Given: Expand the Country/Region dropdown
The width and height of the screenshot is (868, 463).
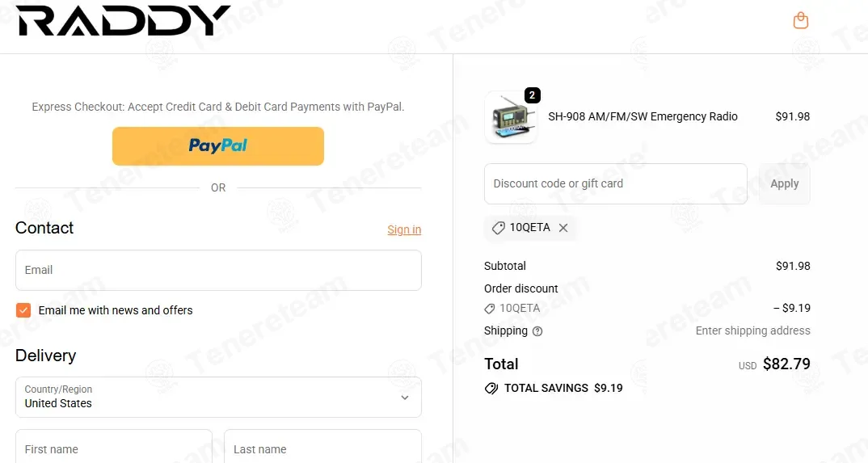Looking at the screenshot, I should [x=219, y=398].
